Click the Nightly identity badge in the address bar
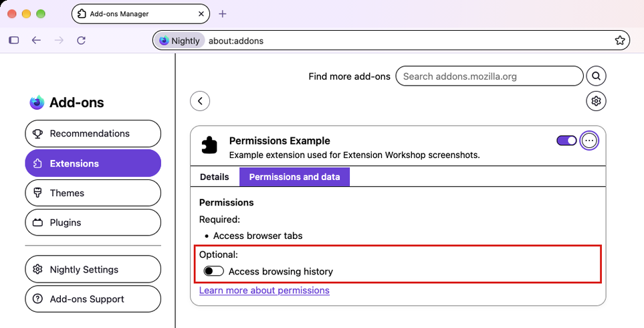This screenshot has height=328, width=644. (180, 41)
